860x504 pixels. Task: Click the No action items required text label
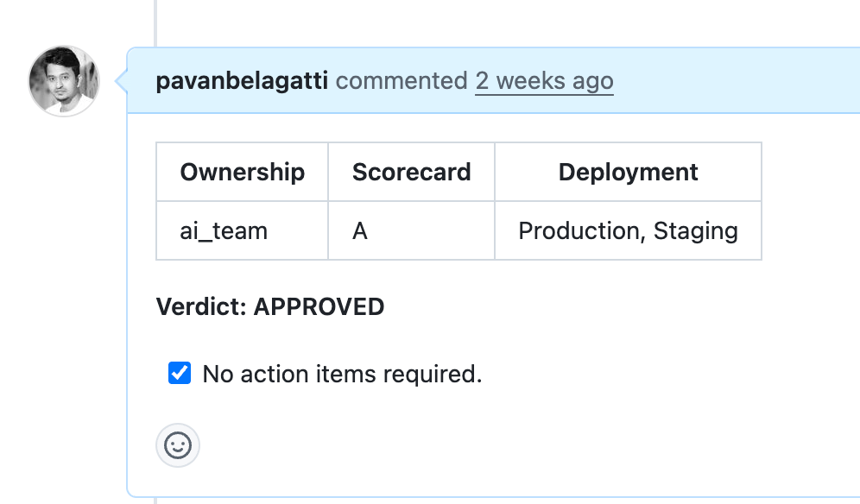pyautogui.click(x=342, y=374)
